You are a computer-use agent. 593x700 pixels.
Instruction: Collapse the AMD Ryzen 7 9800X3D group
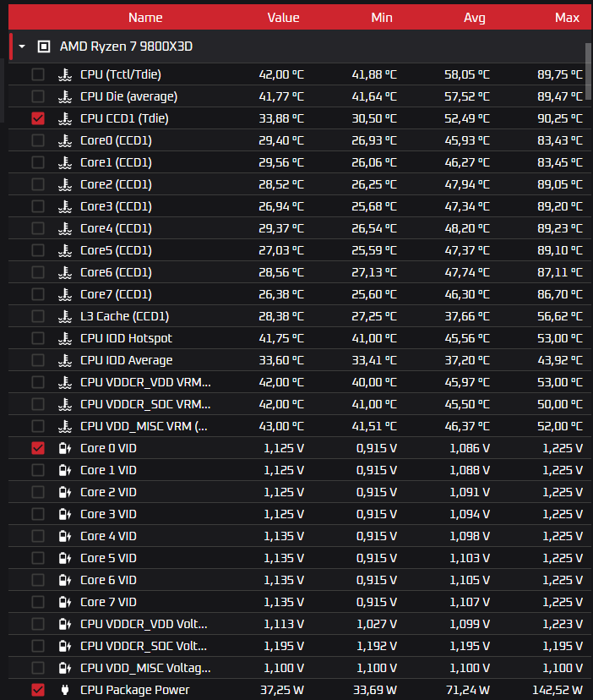(22, 46)
